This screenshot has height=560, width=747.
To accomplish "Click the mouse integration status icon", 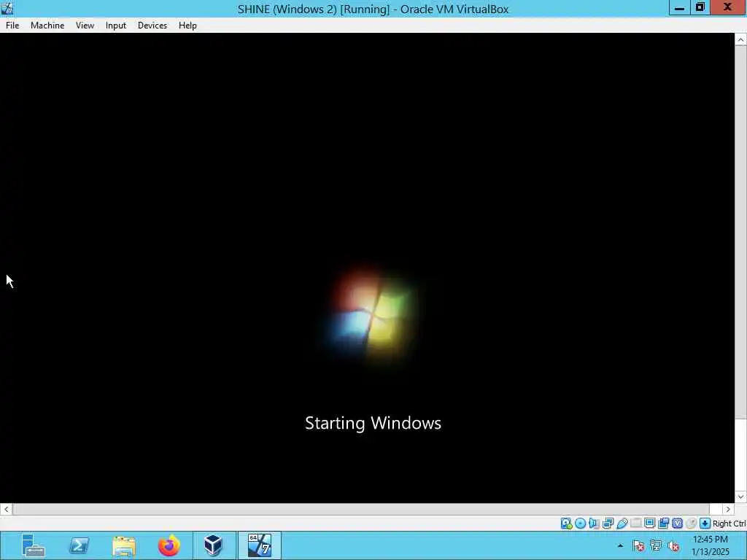I will pyautogui.click(x=692, y=524).
